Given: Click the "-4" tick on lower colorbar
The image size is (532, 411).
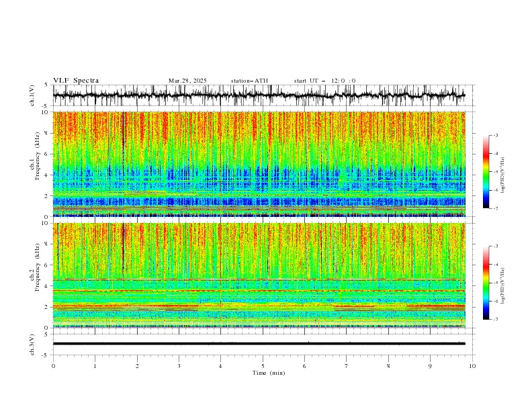Looking at the screenshot, I should (x=496, y=265).
